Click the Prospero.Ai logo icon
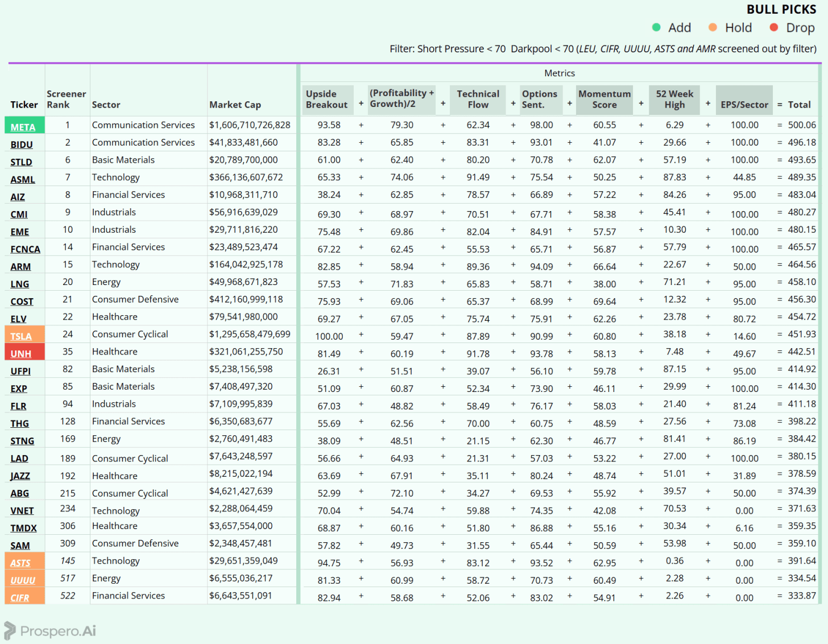 coord(10,631)
